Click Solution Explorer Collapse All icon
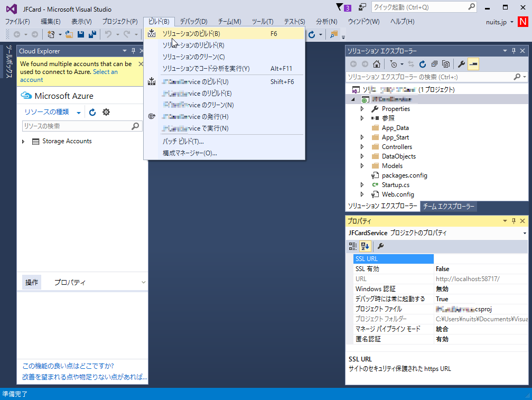 point(434,64)
